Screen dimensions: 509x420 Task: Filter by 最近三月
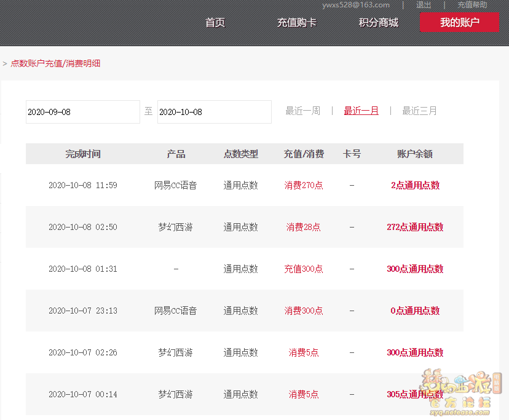point(419,111)
